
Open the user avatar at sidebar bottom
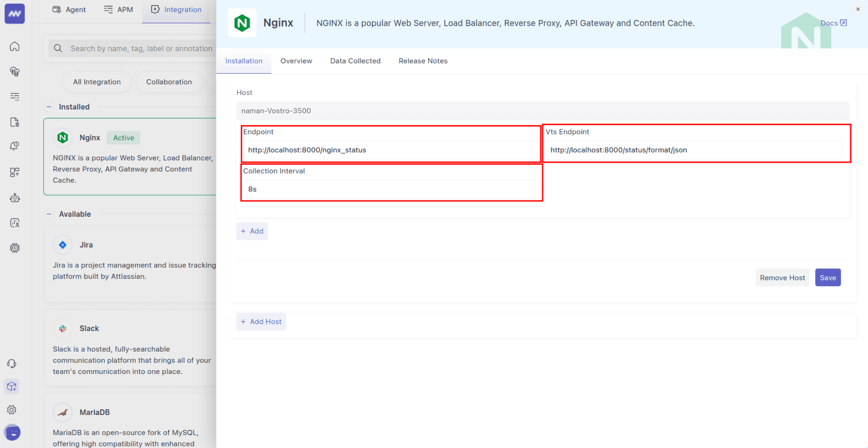[x=13, y=433]
